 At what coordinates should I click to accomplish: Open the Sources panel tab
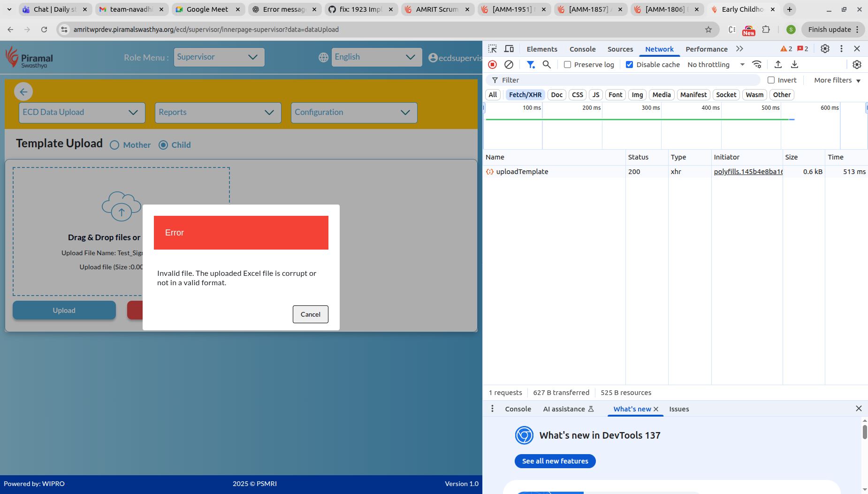[x=620, y=49]
